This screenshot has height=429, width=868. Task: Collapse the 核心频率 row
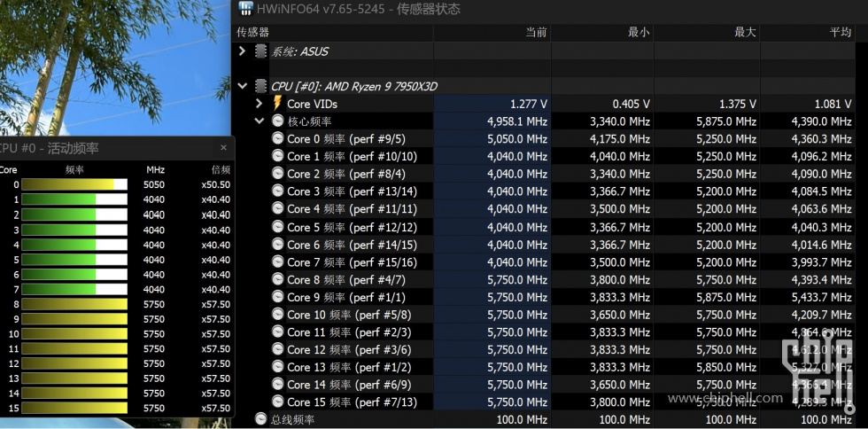[x=259, y=121]
